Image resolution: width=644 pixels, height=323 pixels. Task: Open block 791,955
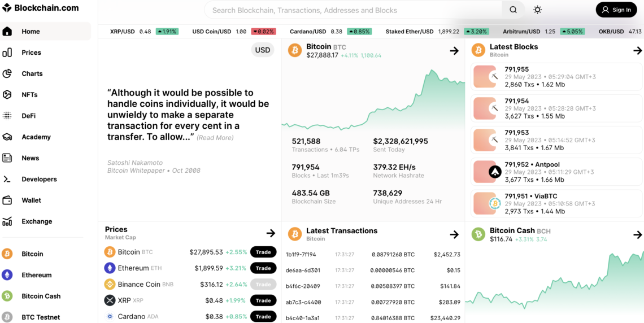556,77
